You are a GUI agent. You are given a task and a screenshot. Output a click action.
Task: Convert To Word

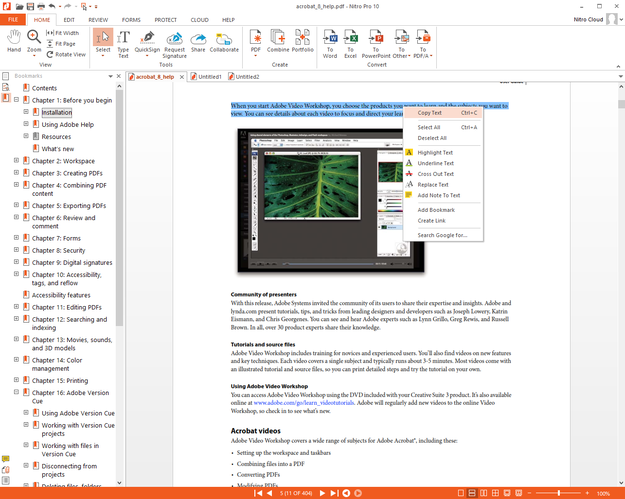click(330, 44)
